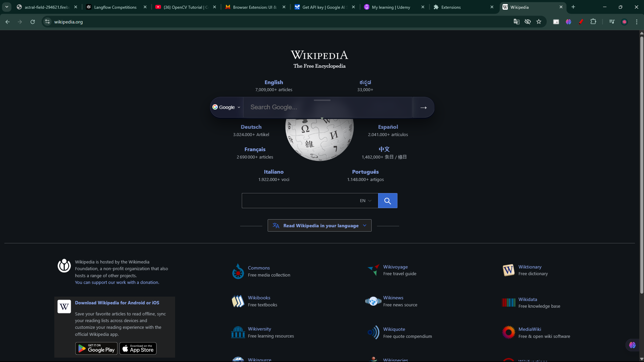Image resolution: width=644 pixels, height=362 pixels.
Task: Close the Wikipedia tab
Action: coord(561,7)
